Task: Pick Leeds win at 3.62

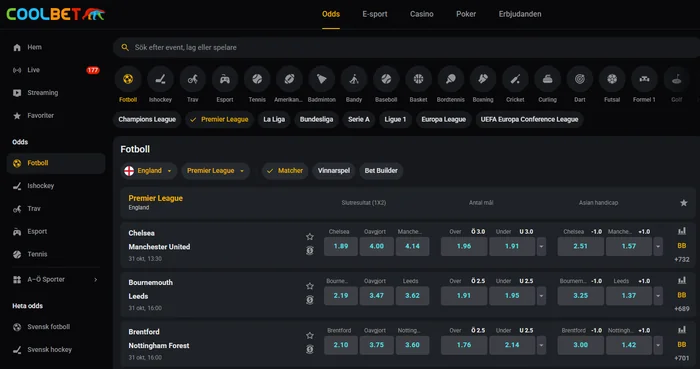Action: click(x=412, y=296)
